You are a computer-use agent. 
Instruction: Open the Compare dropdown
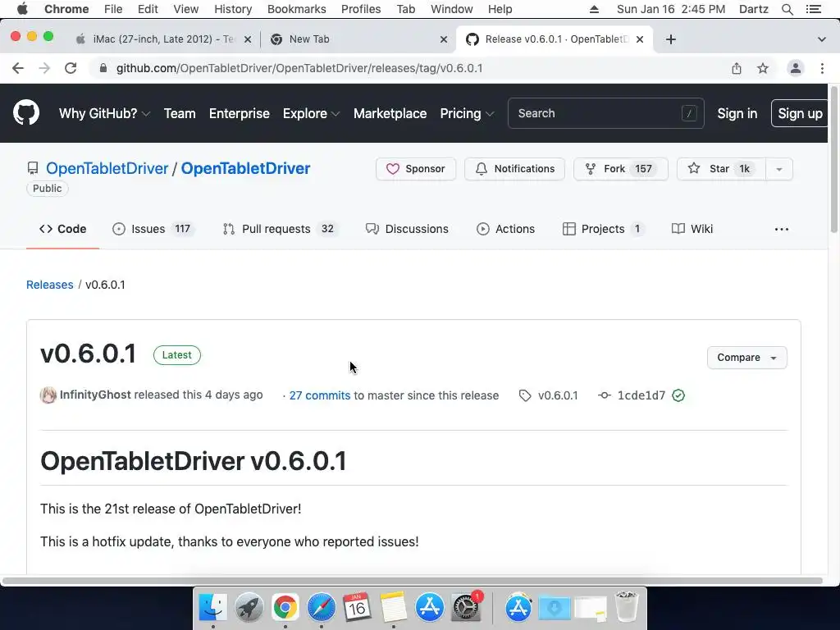click(746, 358)
